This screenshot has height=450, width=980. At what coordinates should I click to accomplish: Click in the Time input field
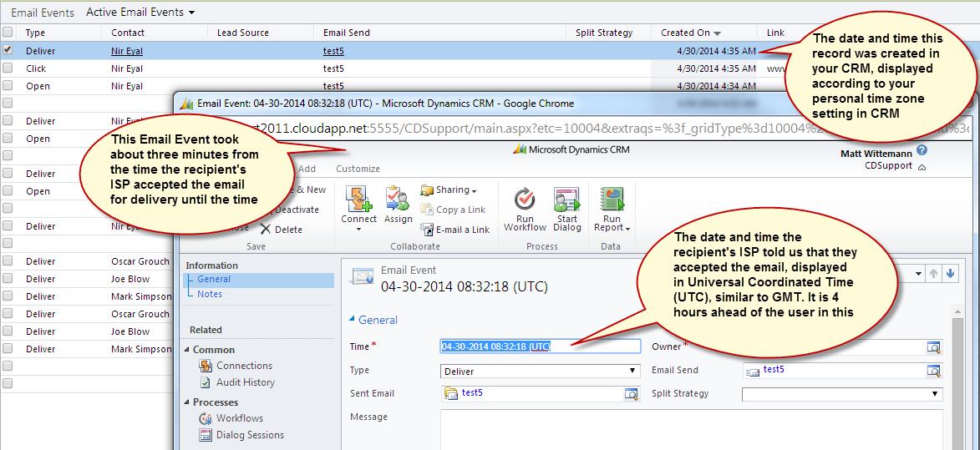pyautogui.click(x=540, y=346)
